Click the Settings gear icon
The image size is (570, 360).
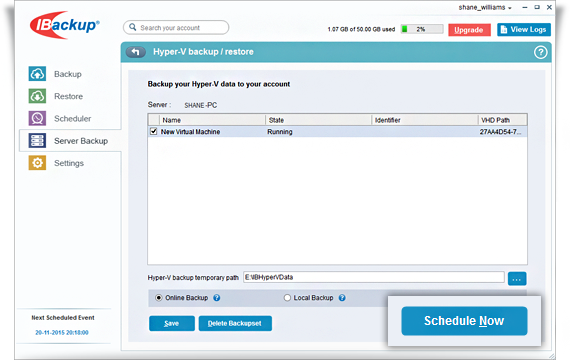pyautogui.click(x=37, y=163)
